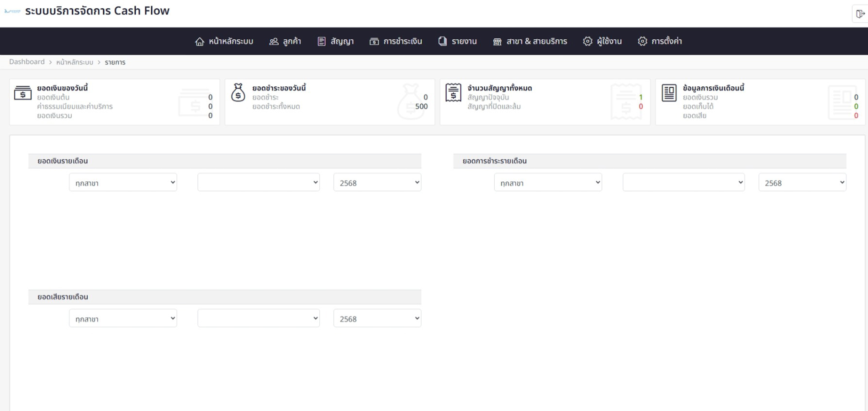
Task: Click the Dashboard breadcrumb link
Action: (27, 62)
